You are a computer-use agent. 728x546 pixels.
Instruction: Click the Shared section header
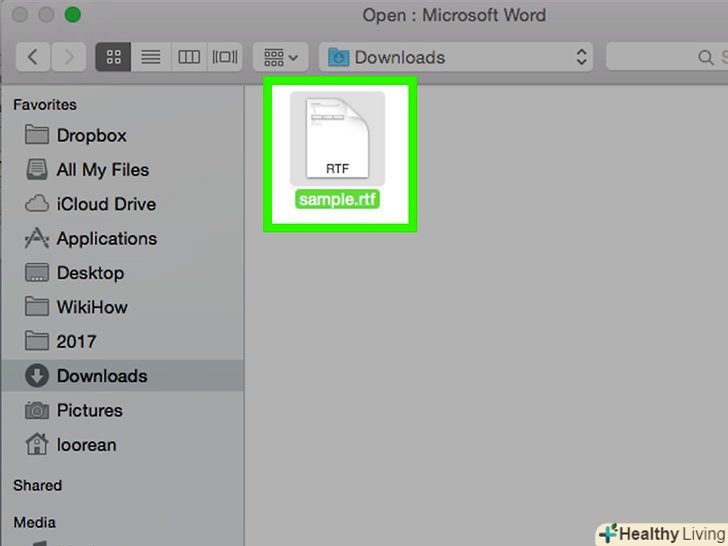coord(38,486)
